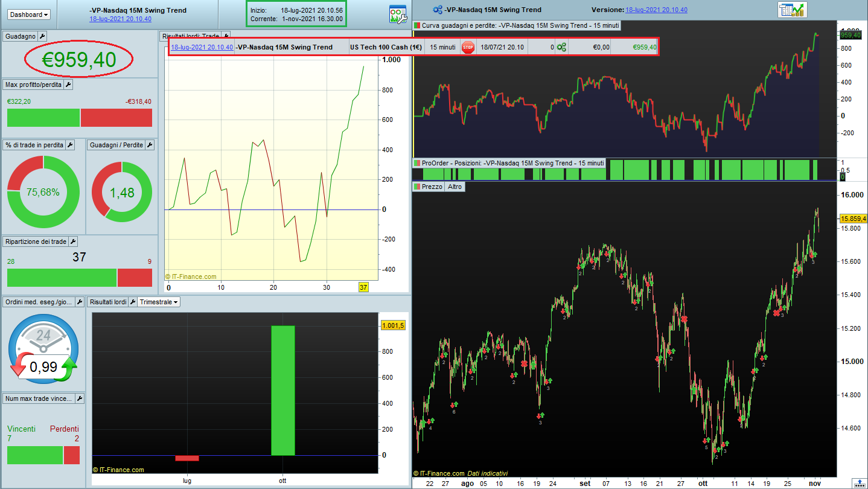
Task: Click the 15.859,4 price label on price axis
Action: tap(853, 219)
